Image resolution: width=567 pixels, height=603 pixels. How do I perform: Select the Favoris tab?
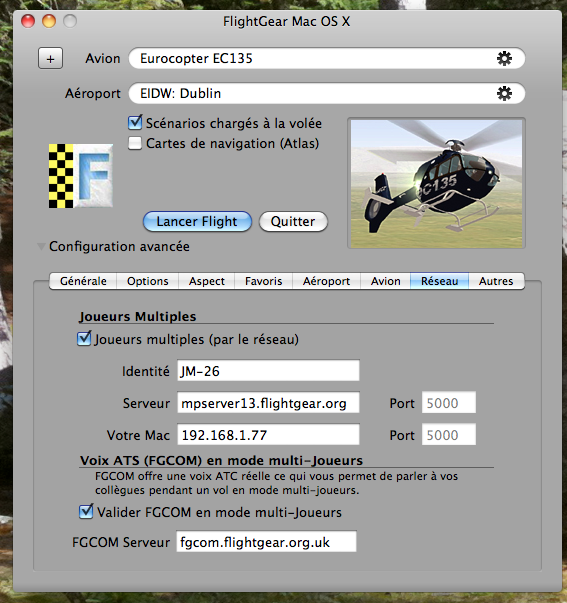tap(263, 281)
